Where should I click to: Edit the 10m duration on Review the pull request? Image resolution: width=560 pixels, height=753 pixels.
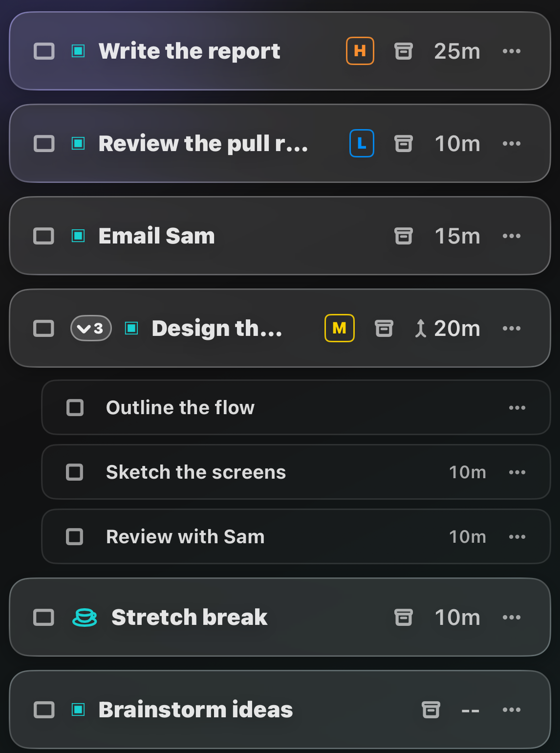[457, 143]
